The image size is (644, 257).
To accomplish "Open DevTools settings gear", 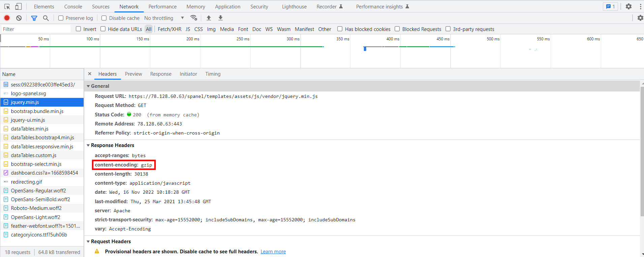I will (x=628, y=6).
